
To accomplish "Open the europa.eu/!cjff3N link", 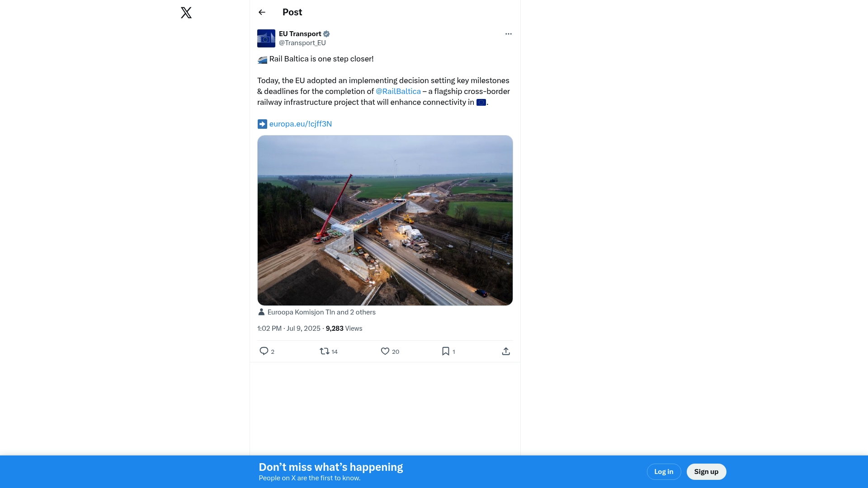I will (300, 124).
